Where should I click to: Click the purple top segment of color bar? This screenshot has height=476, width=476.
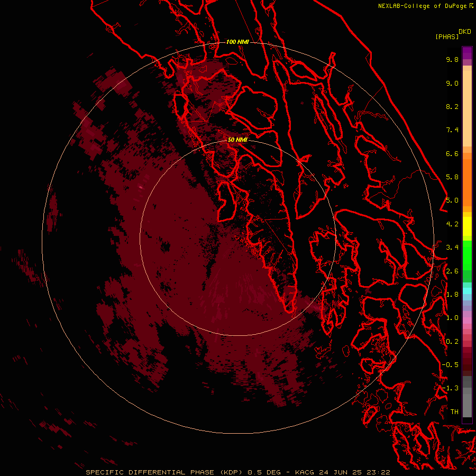[x=467, y=53]
